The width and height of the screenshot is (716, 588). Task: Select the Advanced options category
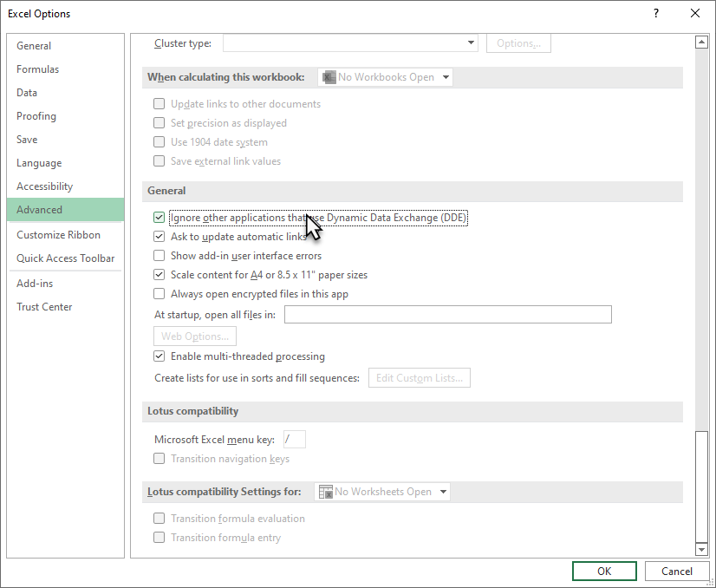pyautogui.click(x=65, y=210)
